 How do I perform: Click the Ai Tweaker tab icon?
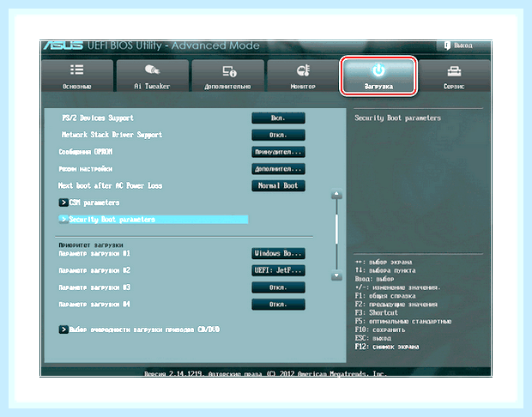point(152,69)
